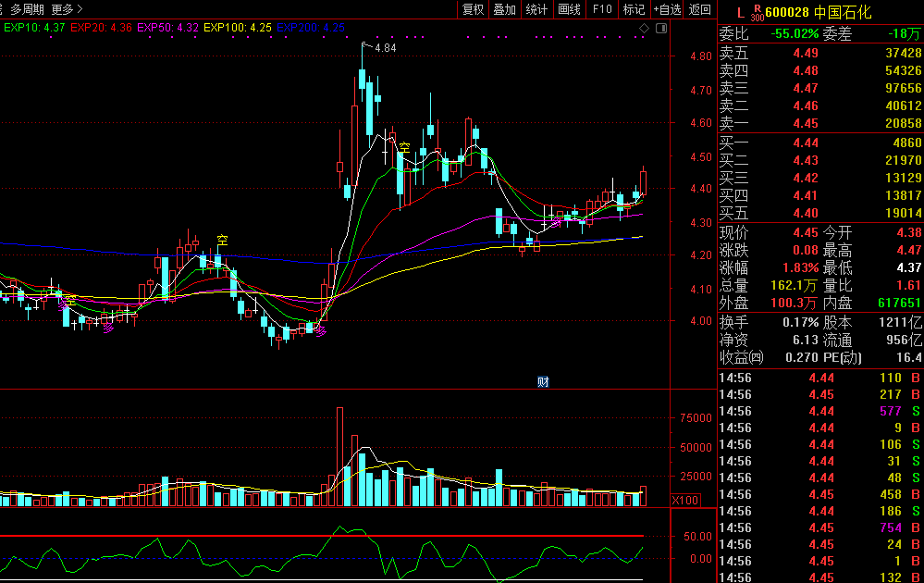This screenshot has height=583, width=924.
Task: Click stock title 600028 中国石化
Action: [x=818, y=12]
